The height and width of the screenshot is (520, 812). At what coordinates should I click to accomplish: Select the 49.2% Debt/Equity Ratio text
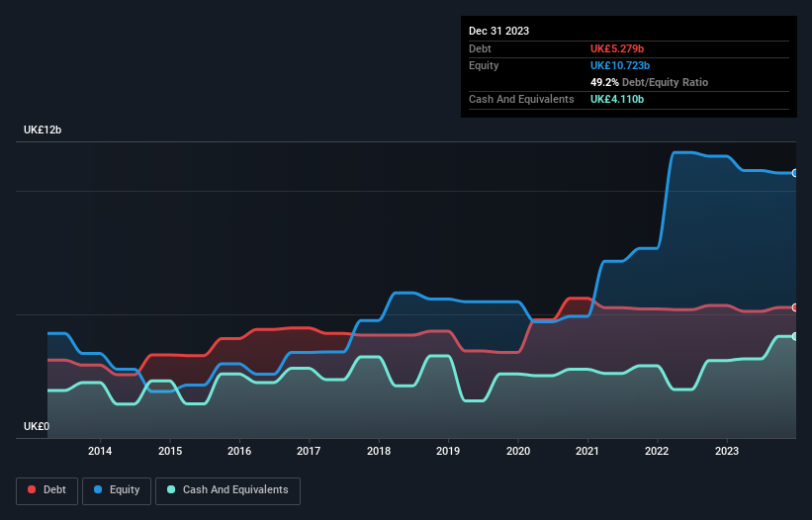pyautogui.click(x=649, y=82)
